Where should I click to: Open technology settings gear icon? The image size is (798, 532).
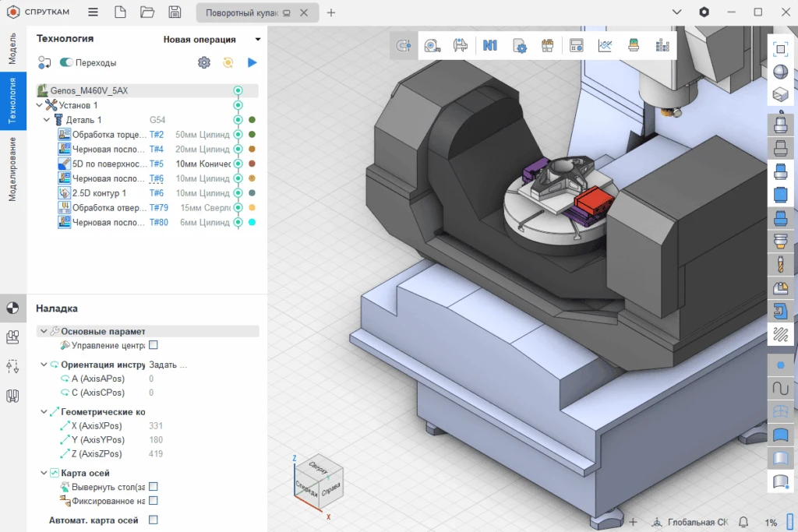click(204, 62)
